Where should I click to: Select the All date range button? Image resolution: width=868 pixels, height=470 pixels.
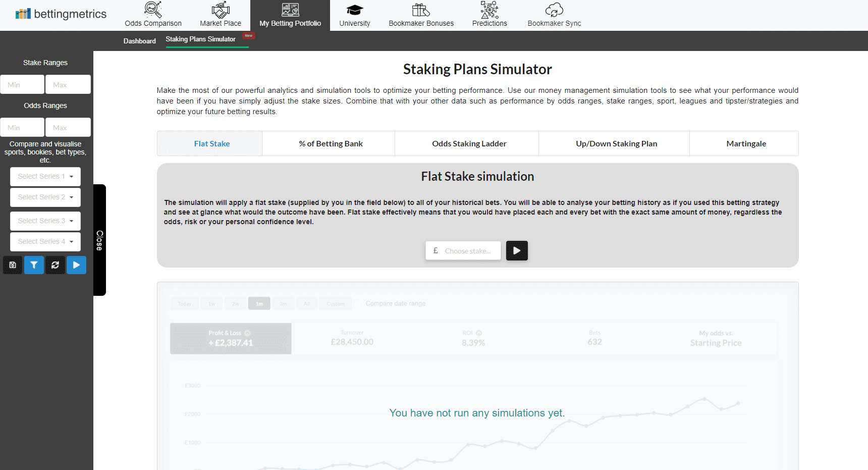pyautogui.click(x=307, y=303)
